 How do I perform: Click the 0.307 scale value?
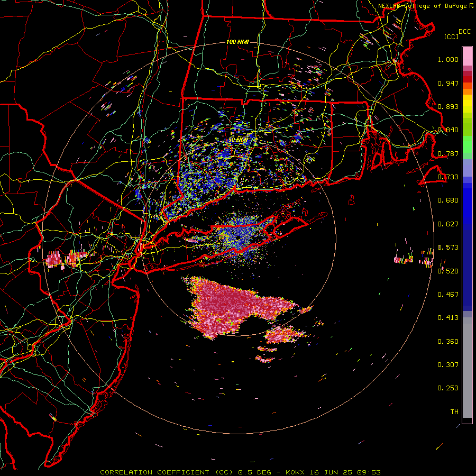448,364
